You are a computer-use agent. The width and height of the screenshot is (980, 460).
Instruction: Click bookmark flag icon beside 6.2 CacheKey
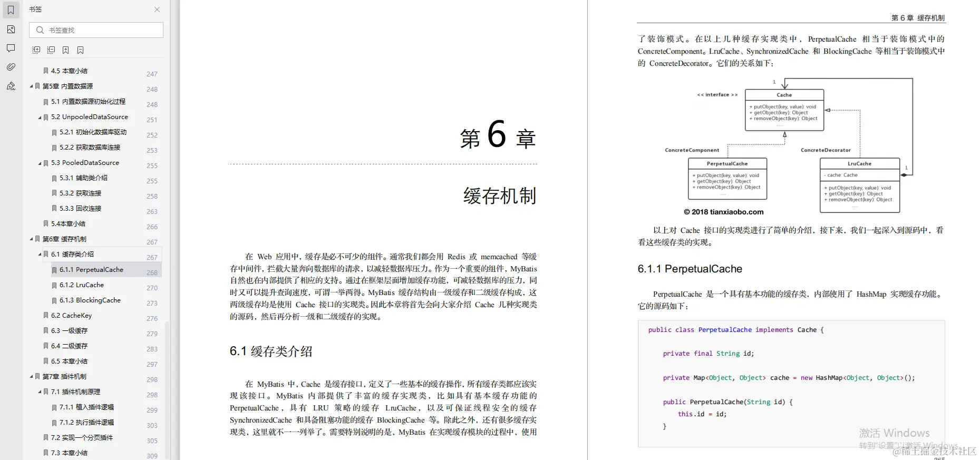[x=46, y=316]
